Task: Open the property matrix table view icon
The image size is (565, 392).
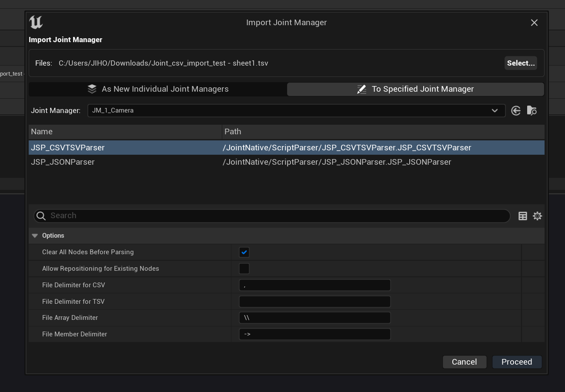Action: 523,216
